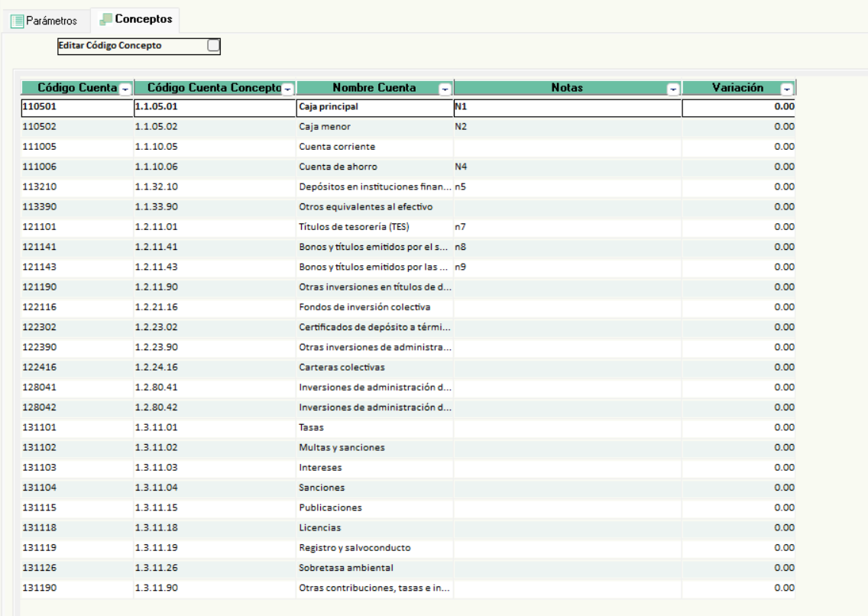This screenshot has width=868, height=616.
Task: Click the Nombre Cuenta column header
Action: pos(368,88)
